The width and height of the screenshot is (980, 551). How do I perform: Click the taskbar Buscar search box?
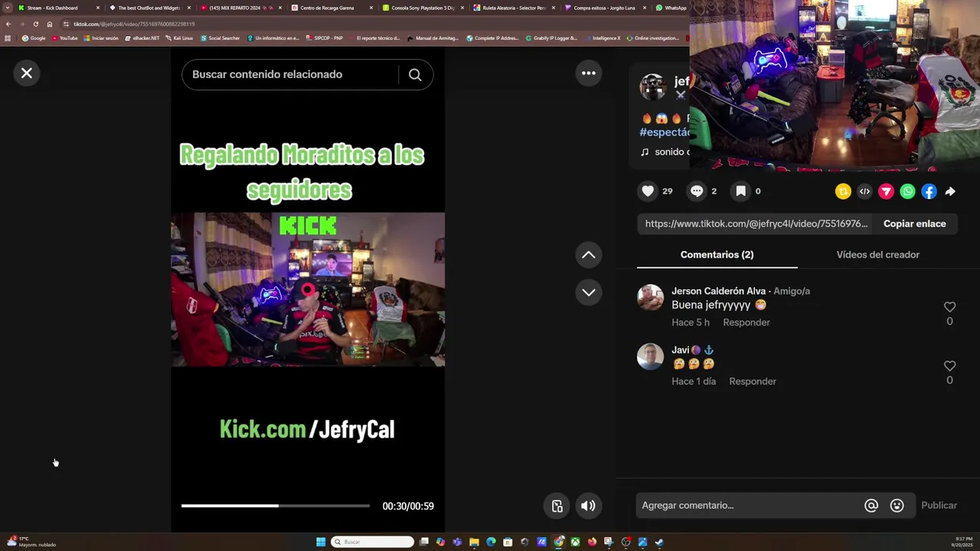click(373, 542)
